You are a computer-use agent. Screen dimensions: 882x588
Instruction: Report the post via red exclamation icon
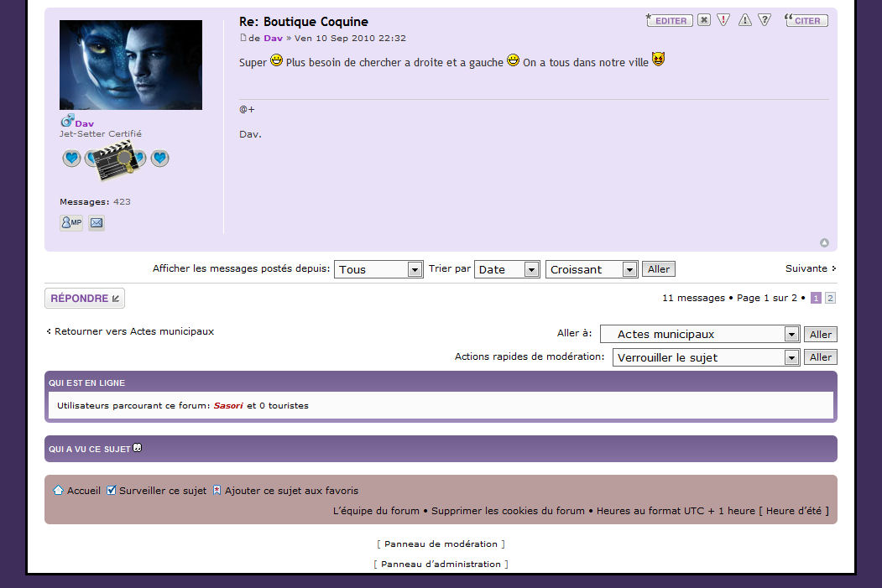[723, 20]
